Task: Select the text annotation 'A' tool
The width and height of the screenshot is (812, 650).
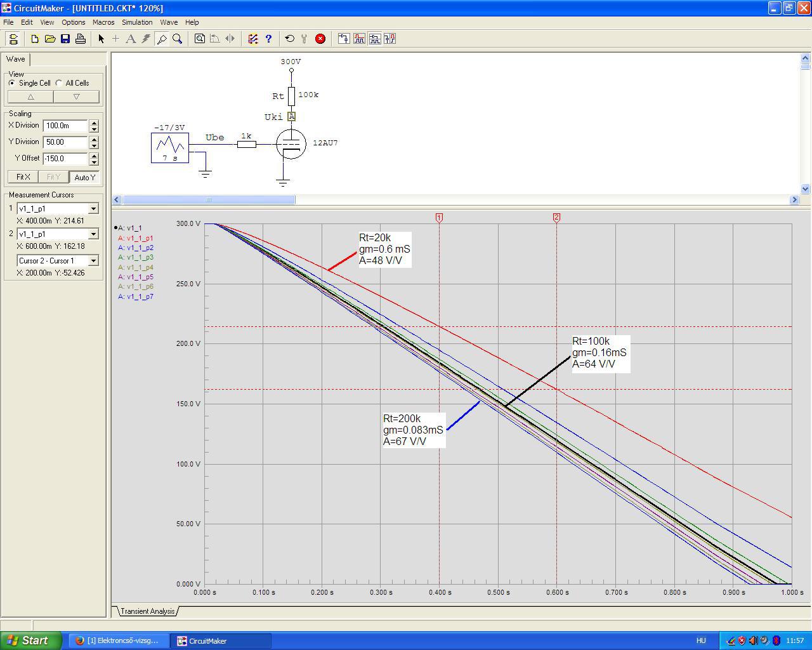Action: [x=131, y=39]
